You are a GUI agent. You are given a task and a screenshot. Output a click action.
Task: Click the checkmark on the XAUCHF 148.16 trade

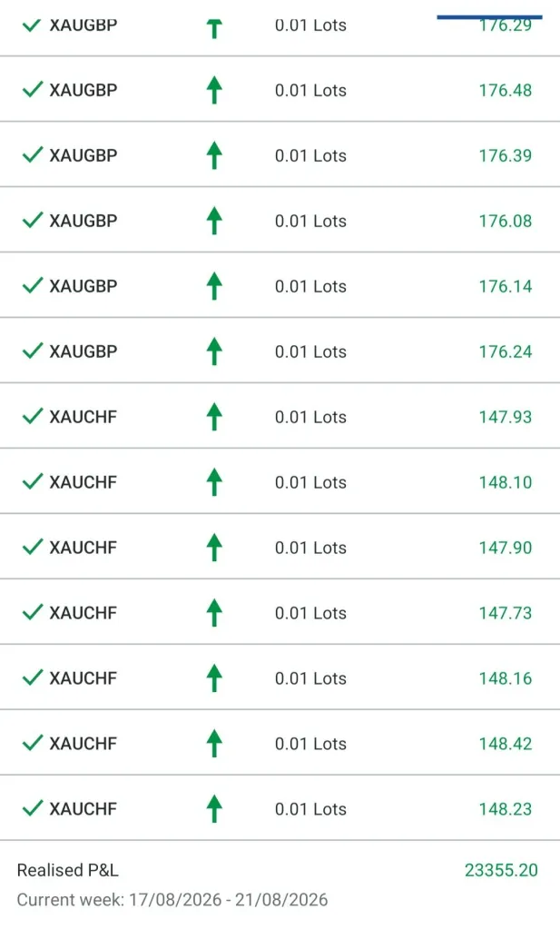(x=33, y=677)
